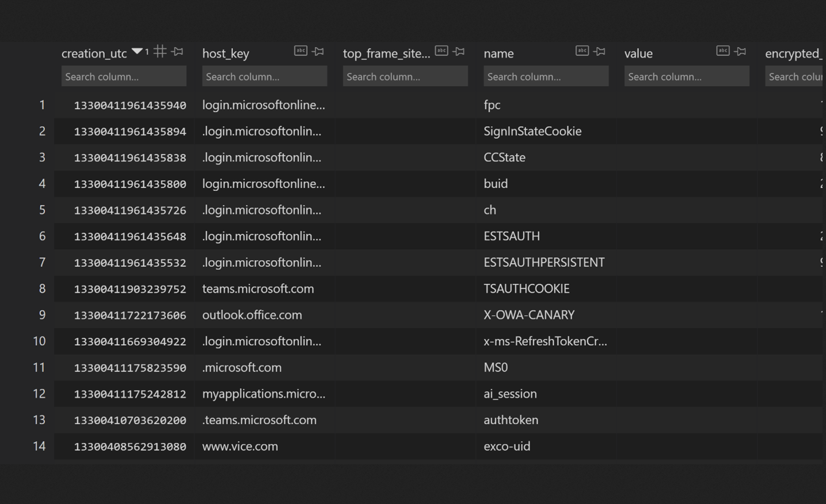This screenshot has height=504, width=826.
Task: Click cell 13300410703620200
Action: pyautogui.click(x=130, y=421)
